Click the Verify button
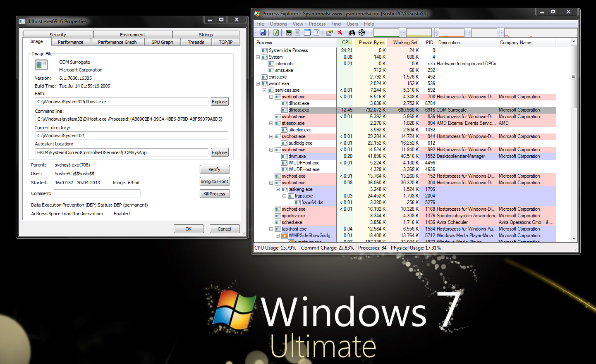This screenshot has height=364, width=596. 215,169
